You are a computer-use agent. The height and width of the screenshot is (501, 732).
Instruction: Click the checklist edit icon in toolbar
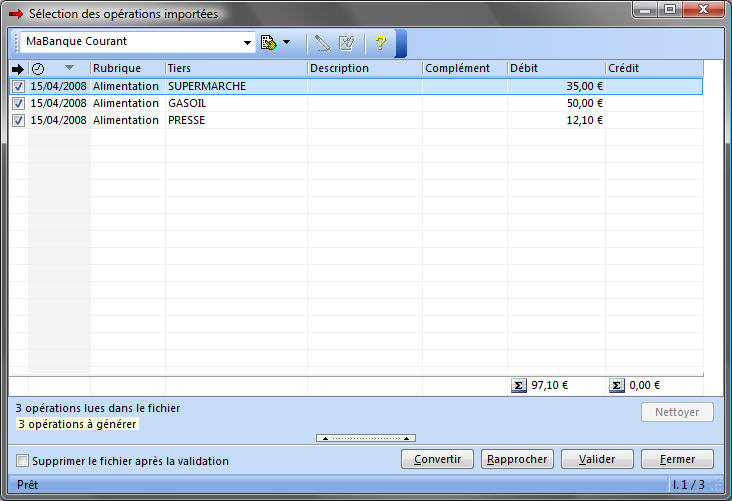(x=347, y=43)
